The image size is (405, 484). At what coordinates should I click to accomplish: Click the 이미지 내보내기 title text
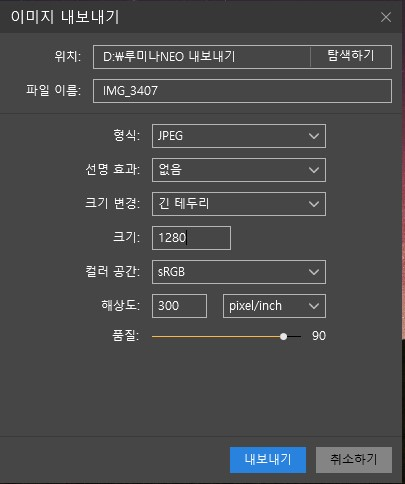[65, 17]
